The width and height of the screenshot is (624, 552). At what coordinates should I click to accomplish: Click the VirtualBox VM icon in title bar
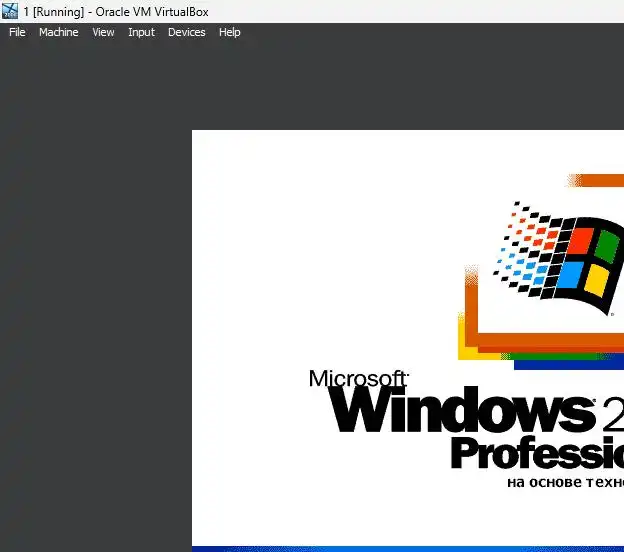click(x=10, y=11)
